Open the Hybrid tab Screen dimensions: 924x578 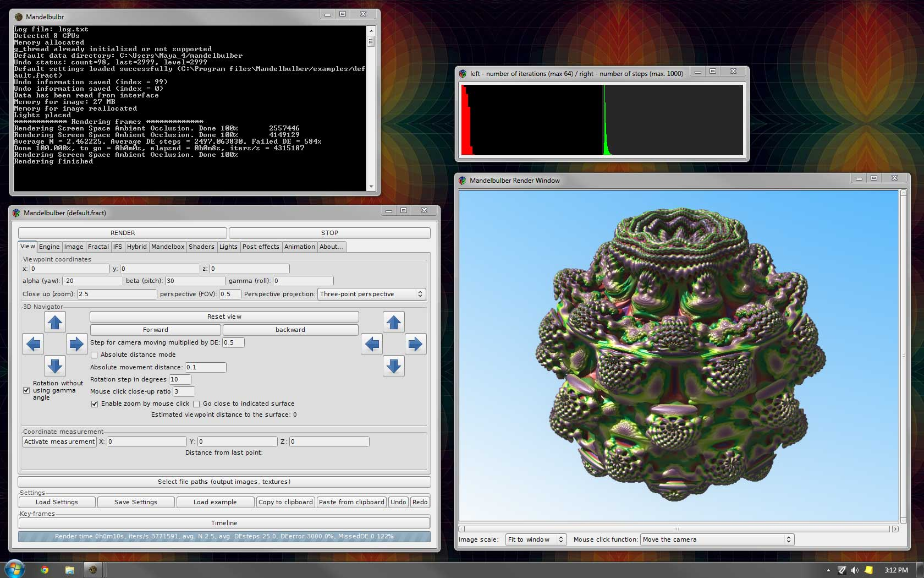[x=137, y=247]
